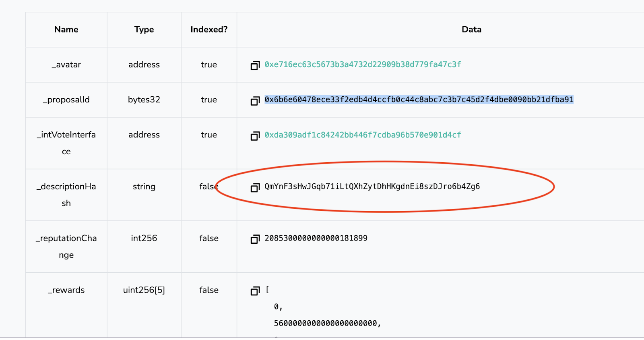
Task: Click the 2085300000000000181899 reputation value
Action: coord(316,238)
